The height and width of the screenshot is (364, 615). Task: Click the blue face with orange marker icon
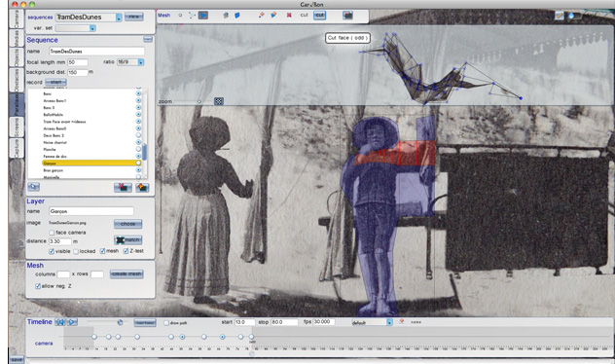click(x=273, y=16)
